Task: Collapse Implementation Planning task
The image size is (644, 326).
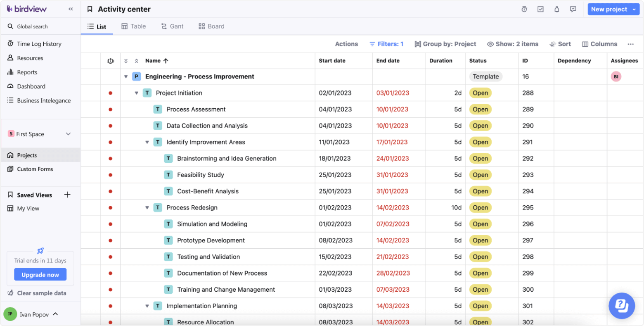Action: point(147,306)
